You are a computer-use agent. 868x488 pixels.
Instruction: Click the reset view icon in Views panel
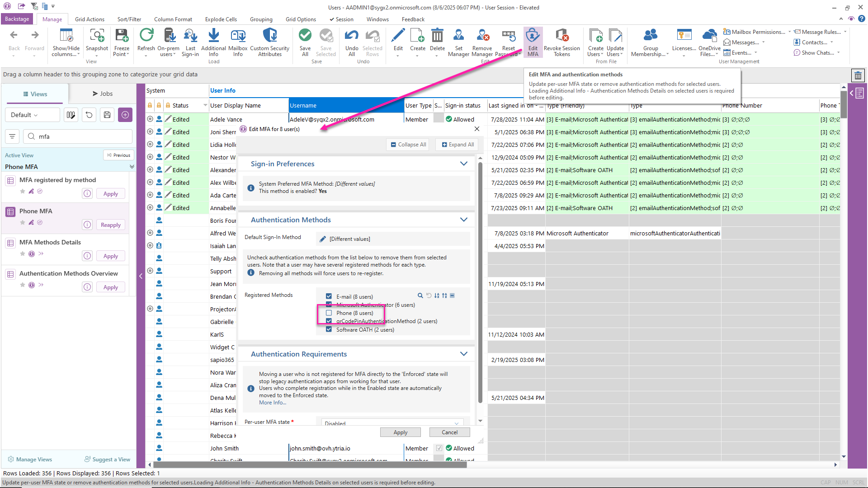89,115
